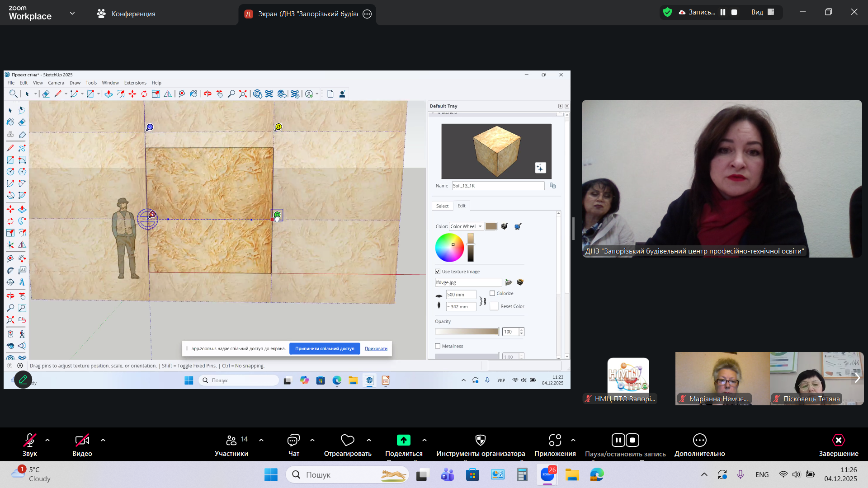Open the 3D Warehouse toolbar icon
Image resolution: width=868 pixels, height=488 pixels.
click(257, 94)
